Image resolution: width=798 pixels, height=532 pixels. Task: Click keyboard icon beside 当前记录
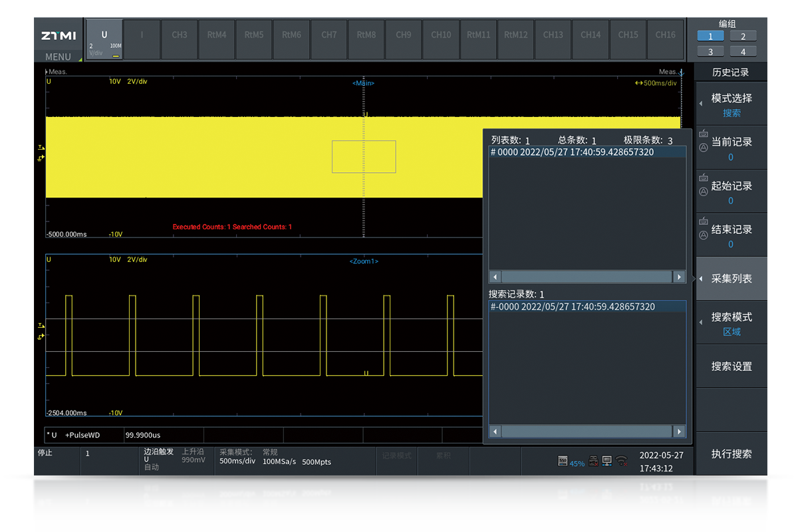pos(704,134)
